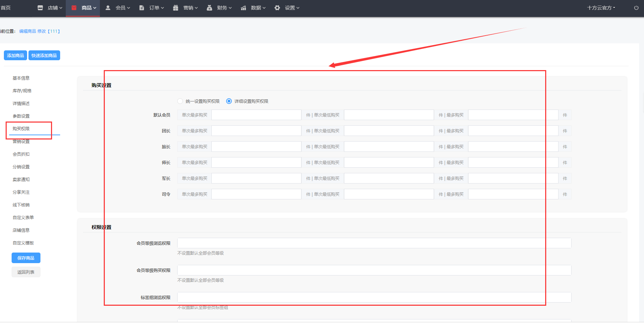The width and height of the screenshot is (644, 323).
Task: Open the 会员等级购买权限 selection box
Action: (x=374, y=270)
